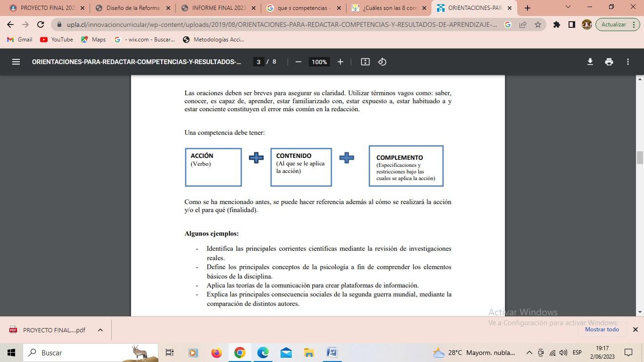Open the network settings icon
Viewport: 644px width, 362px height.
coord(553,353)
